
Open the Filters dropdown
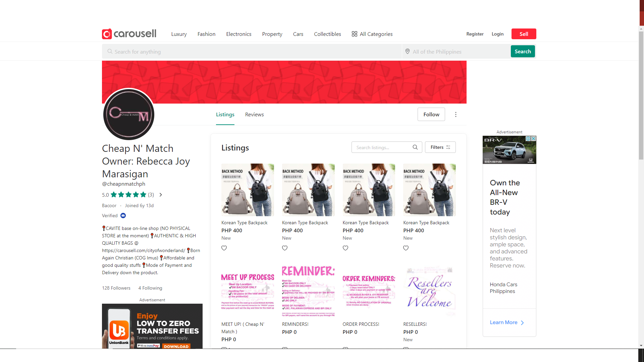(x=440, y=147)
